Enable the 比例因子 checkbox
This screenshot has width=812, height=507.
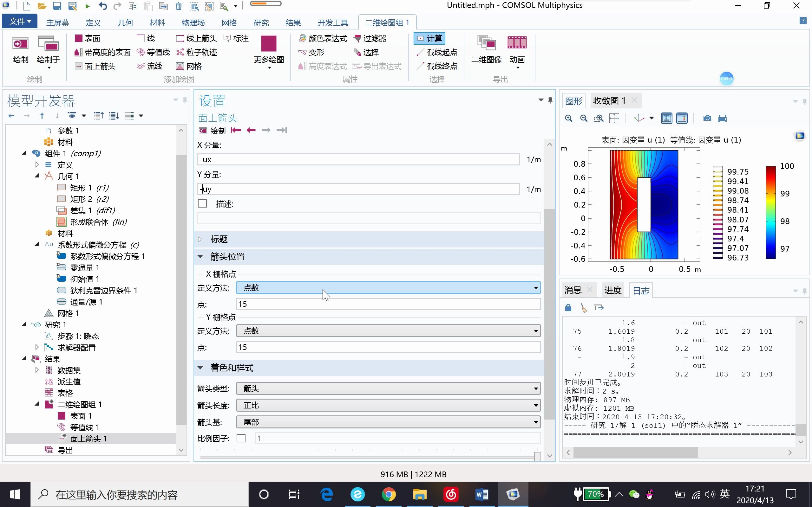(241, 438)
